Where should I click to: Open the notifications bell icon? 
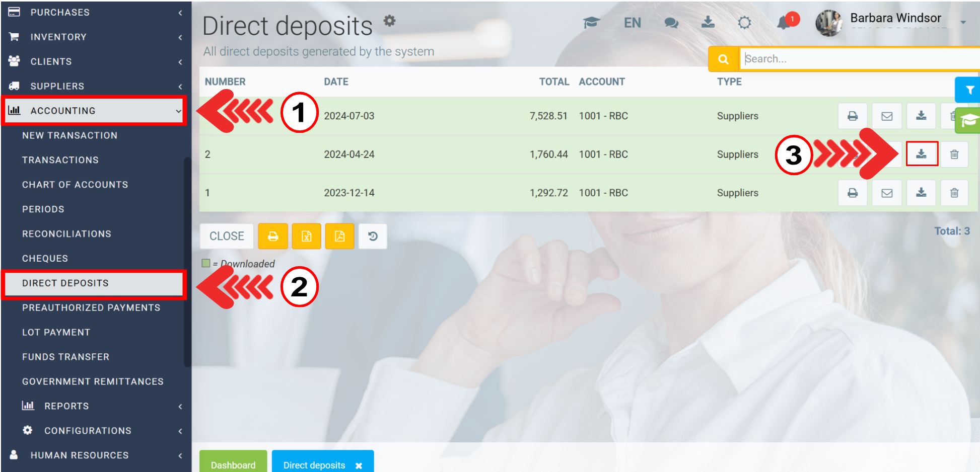pos(783,23)
